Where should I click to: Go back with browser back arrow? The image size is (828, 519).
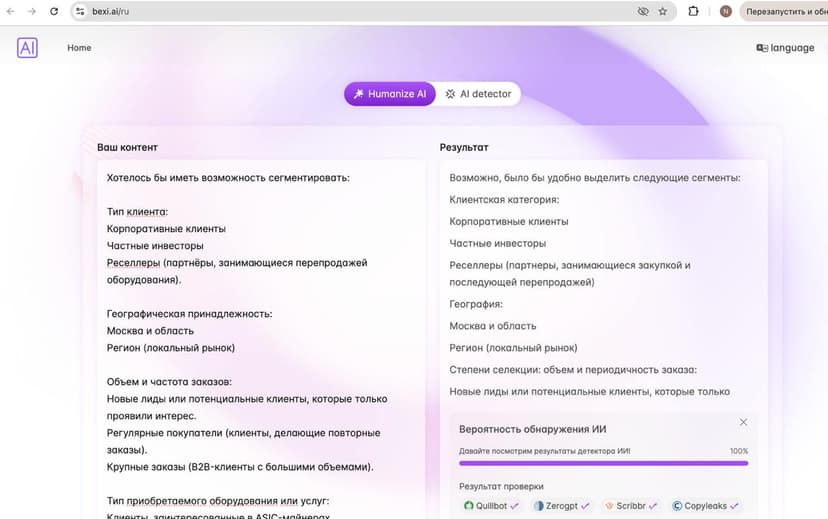pyautogui.click(x=11, y=11)
